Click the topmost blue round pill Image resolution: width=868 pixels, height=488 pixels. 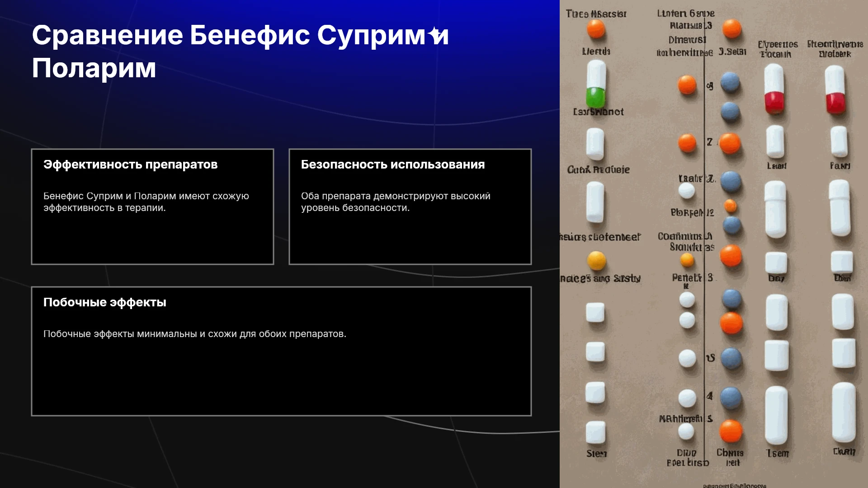pos(730,82)
